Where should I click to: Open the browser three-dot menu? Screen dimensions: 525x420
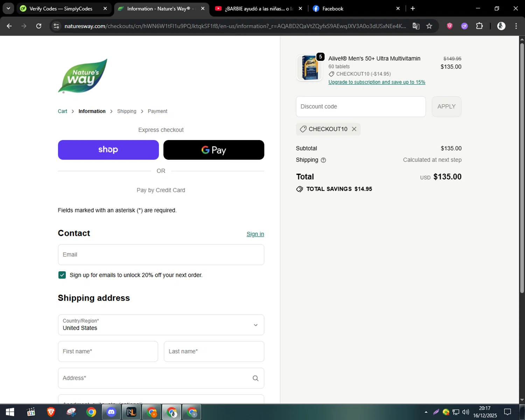click(x=516, y=26)
